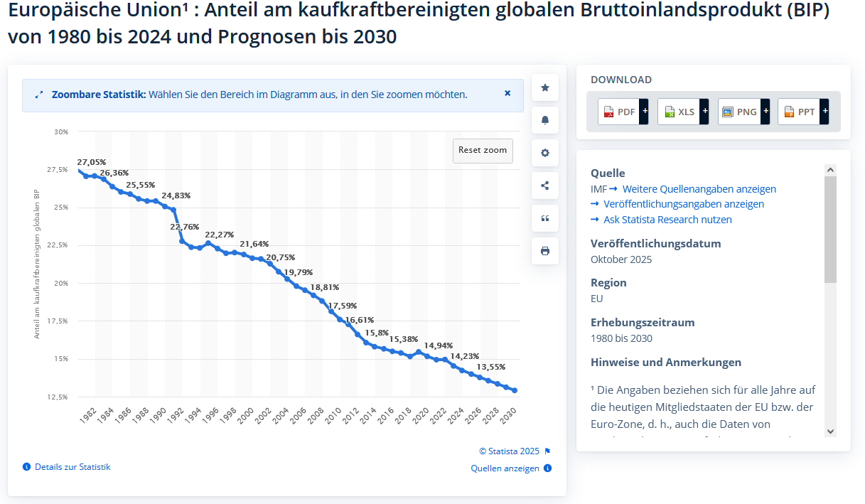
Task: Close the Zoombare Statistik notice
Action: [507, 93]
